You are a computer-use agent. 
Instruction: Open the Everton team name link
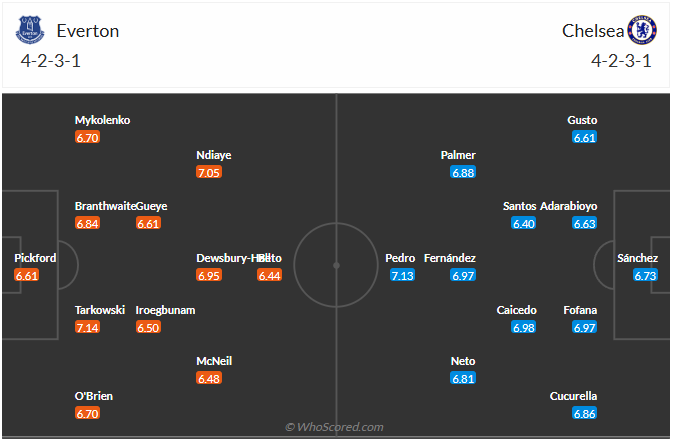(x=88, y=31)
